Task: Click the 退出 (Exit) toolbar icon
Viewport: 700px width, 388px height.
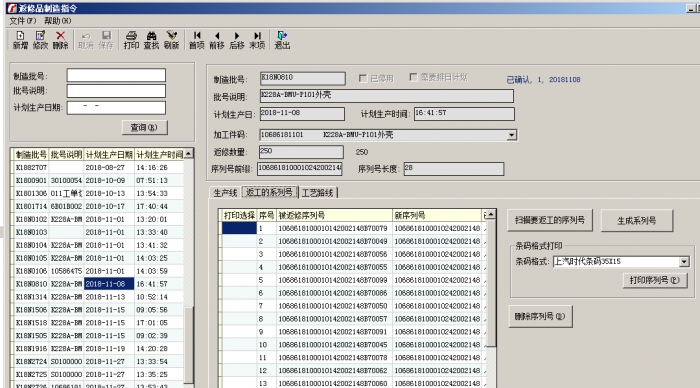Action: pyautogui.click(x=282, y=40)
